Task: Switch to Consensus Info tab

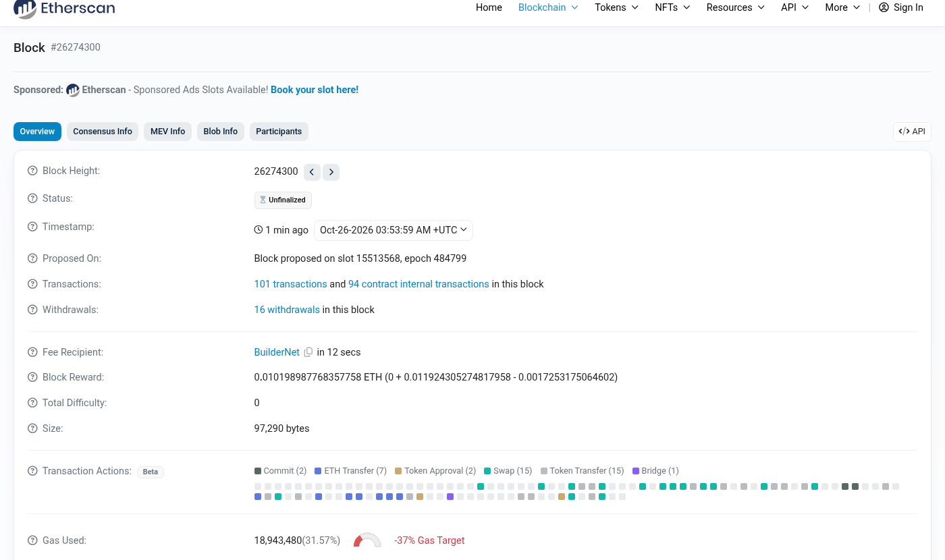Action: click(103, 132)
